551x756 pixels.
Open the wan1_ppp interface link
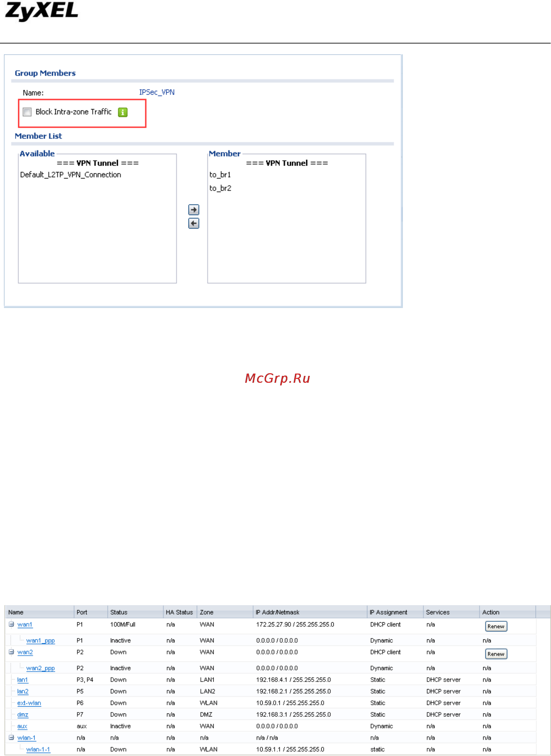pos(40,640)
